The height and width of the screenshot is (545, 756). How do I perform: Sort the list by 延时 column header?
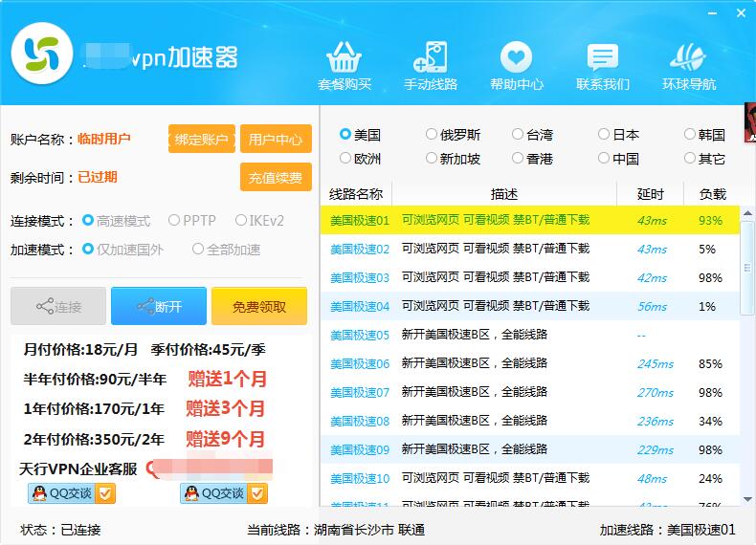[650, 194]
